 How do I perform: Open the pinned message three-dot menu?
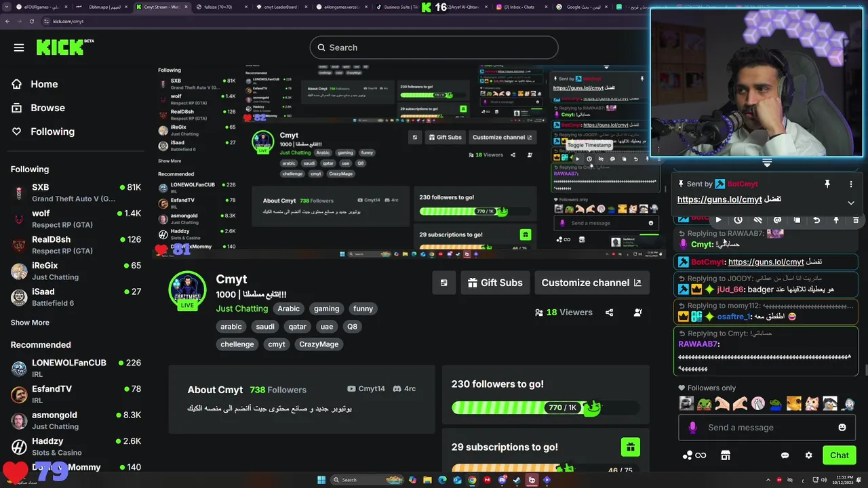pos(851,184)
